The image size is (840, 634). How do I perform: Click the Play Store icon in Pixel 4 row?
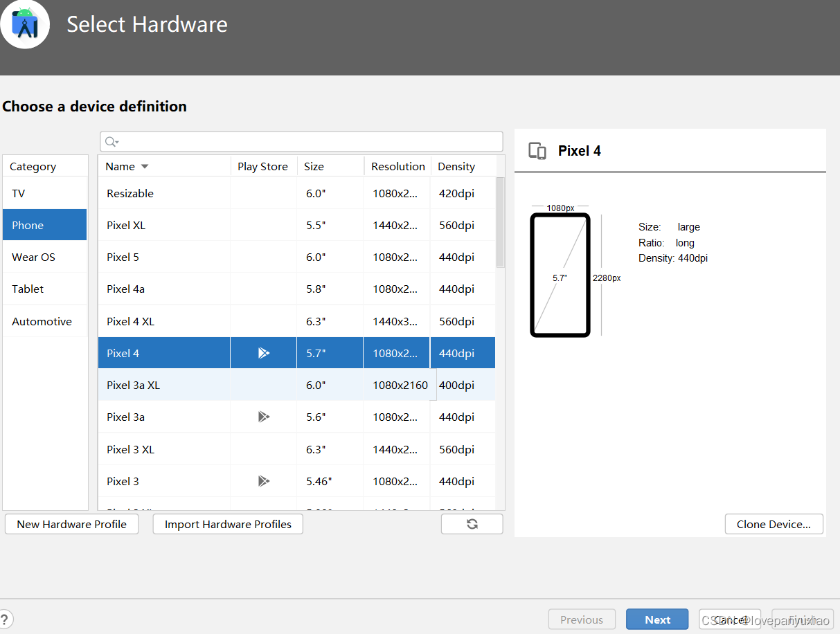pos(263,353)
